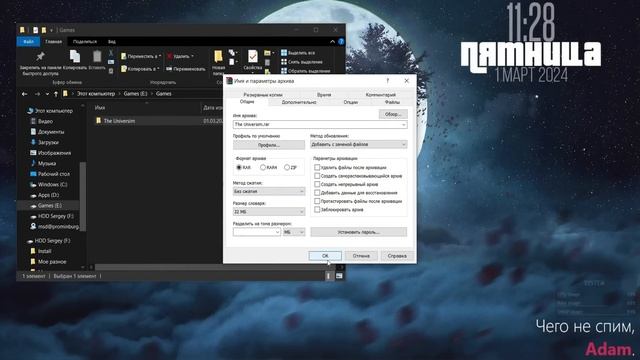Click the Downloads (Загрузки) icon in the sidebar
Viewport: 640px width, 360px height.
coord(33,142)
